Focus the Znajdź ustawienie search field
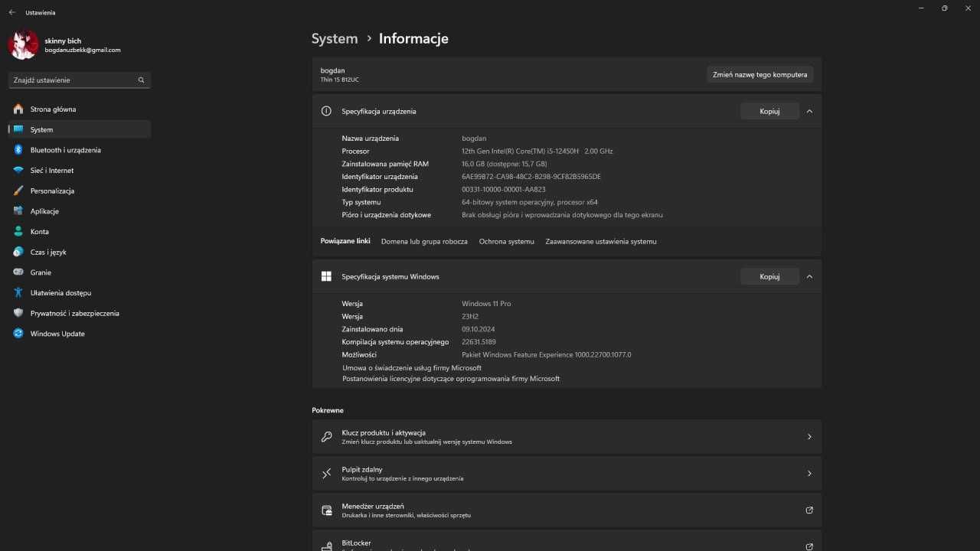980x551 pixels. pyautogui.click(x=80, y=80)
